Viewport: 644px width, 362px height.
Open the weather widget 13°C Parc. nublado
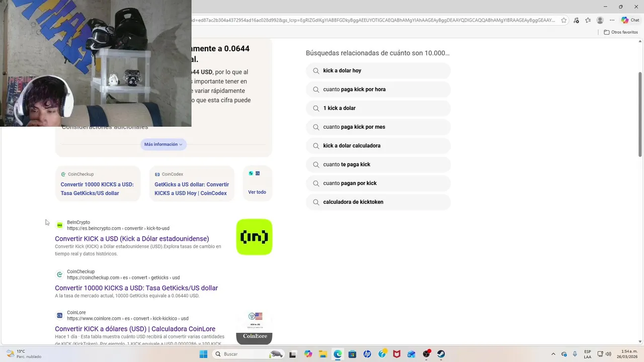24,354
